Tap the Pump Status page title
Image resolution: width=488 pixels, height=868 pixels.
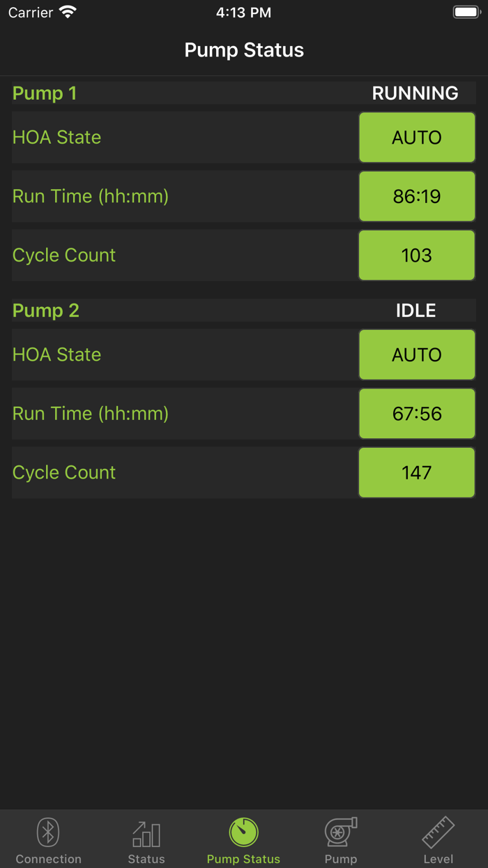[244, 50]
